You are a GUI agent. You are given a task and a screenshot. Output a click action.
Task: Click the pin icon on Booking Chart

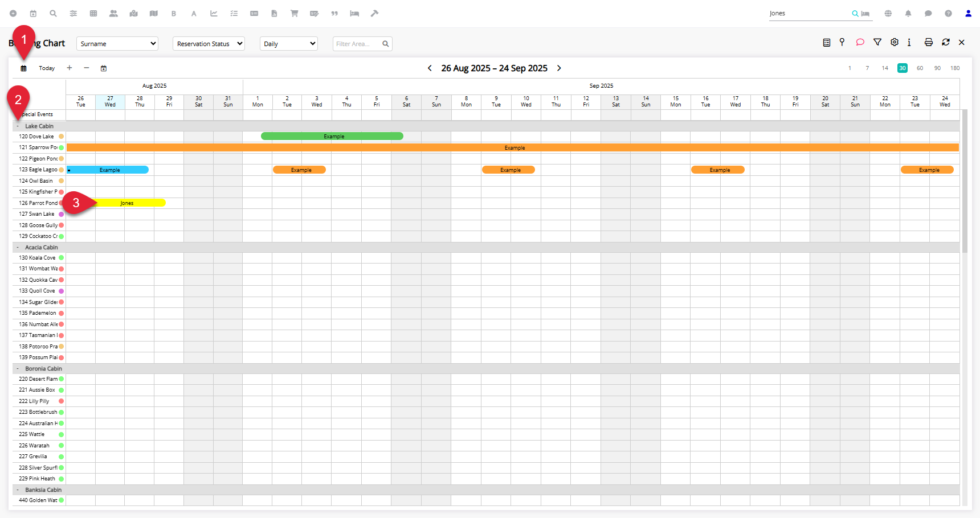click(842, 42)
